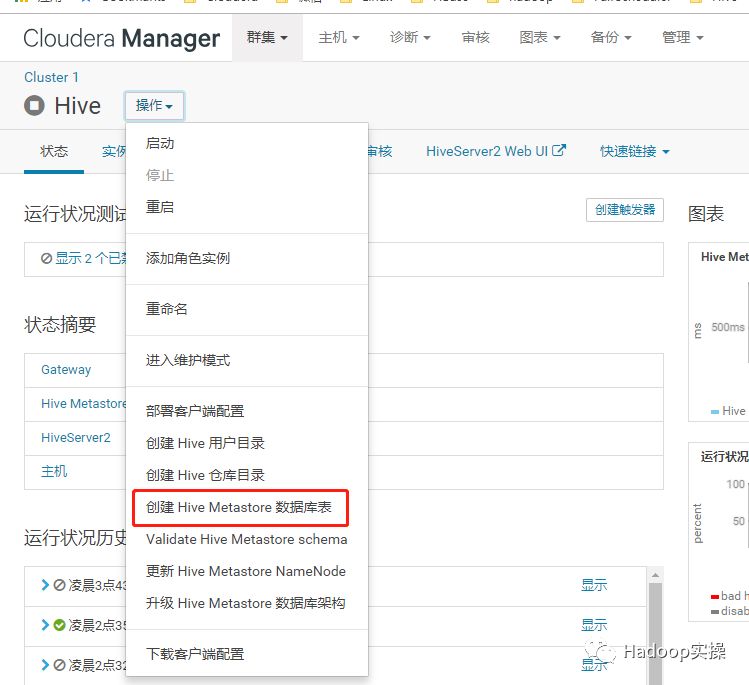Click 显示 link on 凌晨3点43 row
Screen dimensions: 749x685
(594, 585)
